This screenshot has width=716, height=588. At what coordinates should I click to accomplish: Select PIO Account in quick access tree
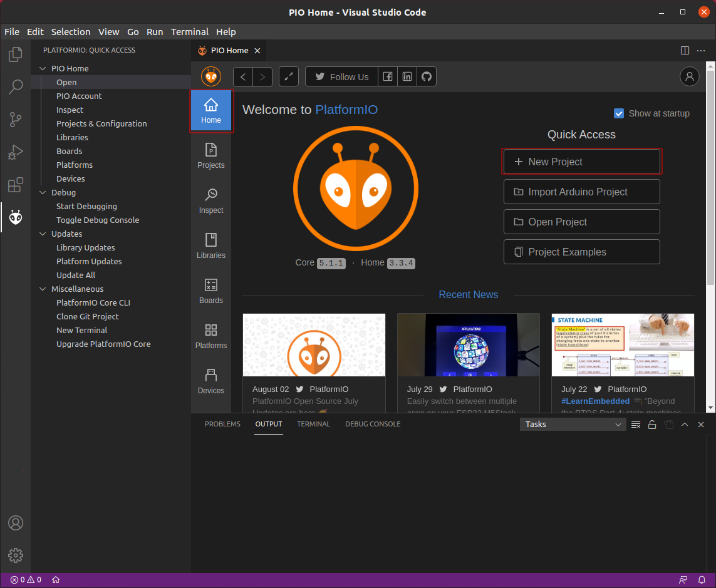[x=79, y=96]
